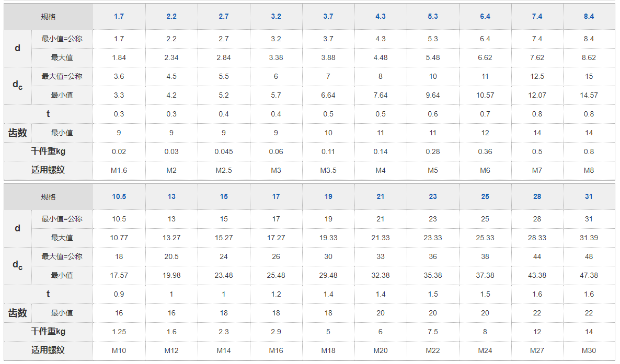Click the M16 thread cell
620x364 pixels.
[275, 350]
